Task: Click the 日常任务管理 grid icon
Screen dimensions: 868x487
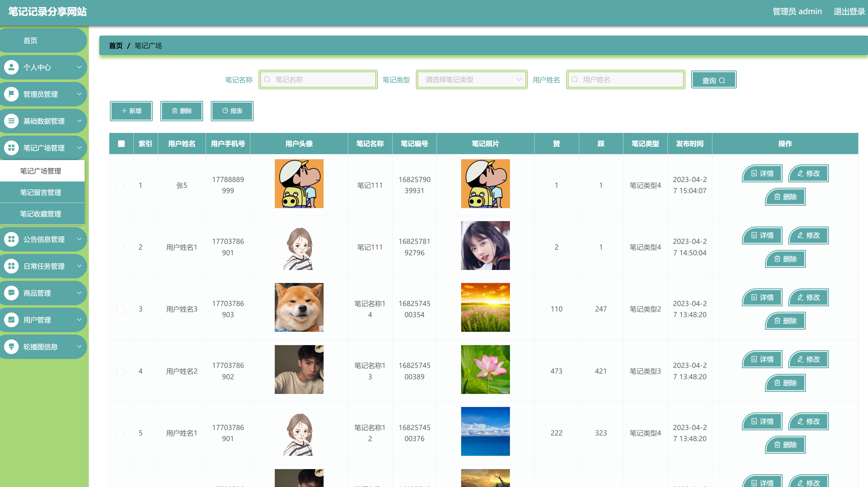Action: (x=11, y=266)
